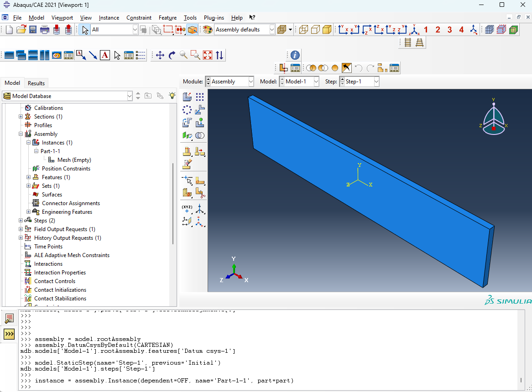
Task: Click the Save Model Database icon
Action: 33,30
